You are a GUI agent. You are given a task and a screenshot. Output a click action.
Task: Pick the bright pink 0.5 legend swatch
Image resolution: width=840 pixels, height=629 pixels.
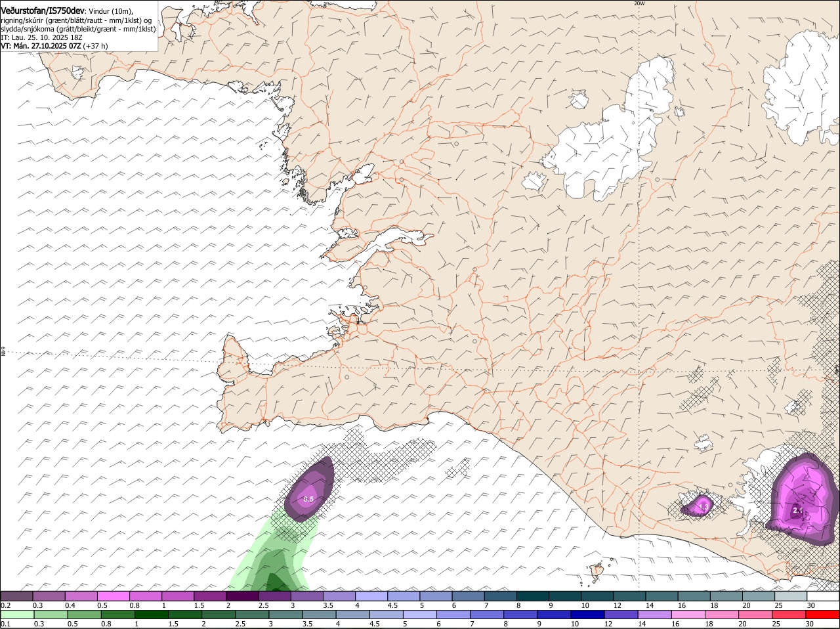coord(113,596)
